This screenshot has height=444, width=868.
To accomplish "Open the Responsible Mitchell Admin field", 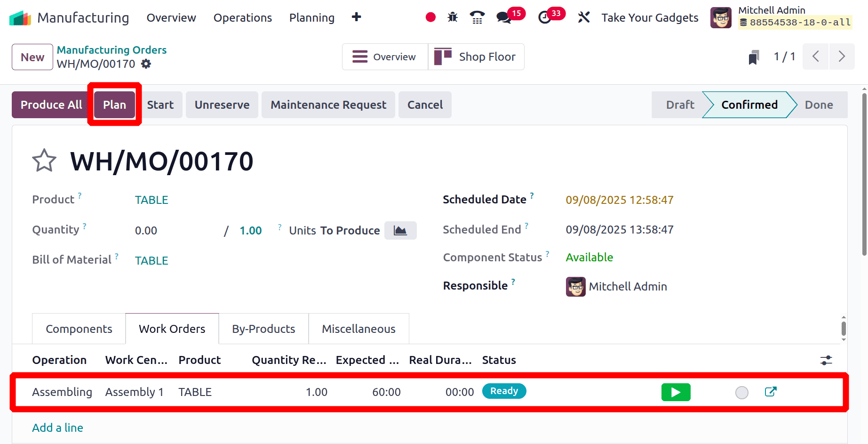I will tap(616, 286).
